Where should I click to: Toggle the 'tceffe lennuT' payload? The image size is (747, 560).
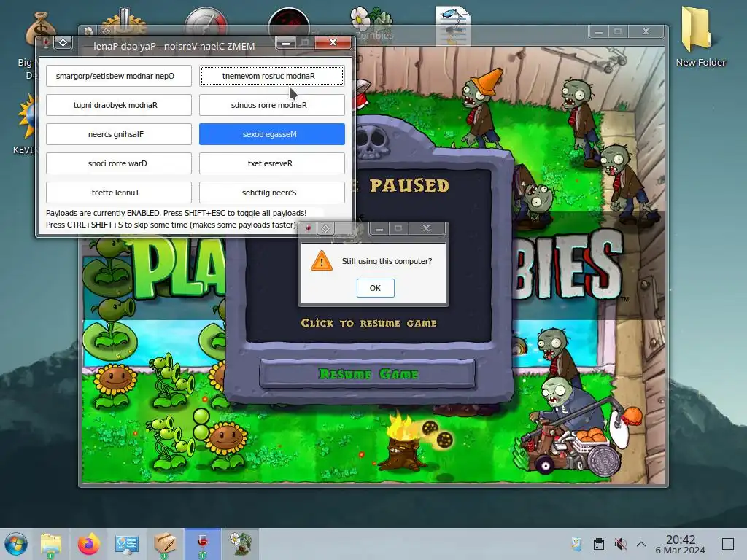pyautogui.click(x=119, y=192)
